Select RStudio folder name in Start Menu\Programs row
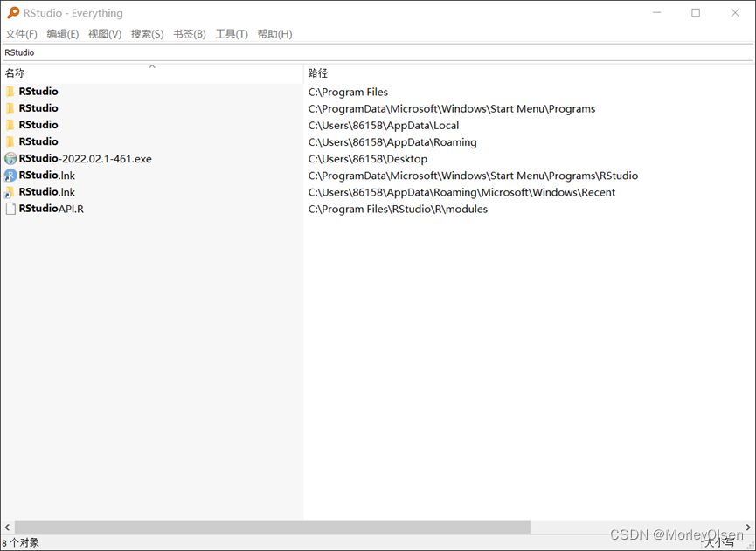Screen dimensions: 756x551 click(38, 108)
